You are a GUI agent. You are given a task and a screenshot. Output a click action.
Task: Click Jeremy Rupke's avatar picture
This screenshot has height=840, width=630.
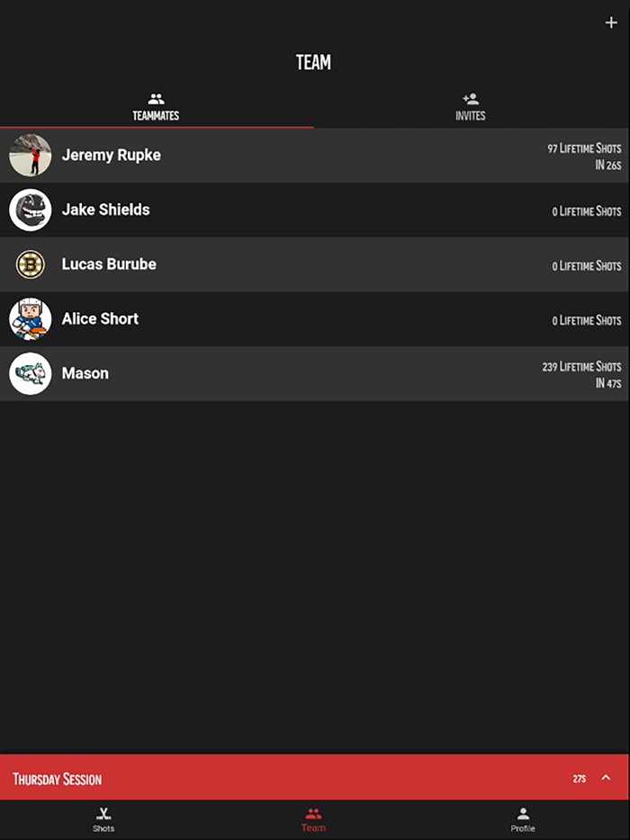tap(31, 156)
